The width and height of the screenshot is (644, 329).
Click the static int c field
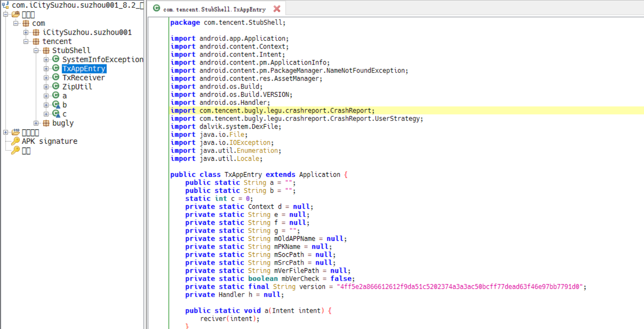pos(219,199)
